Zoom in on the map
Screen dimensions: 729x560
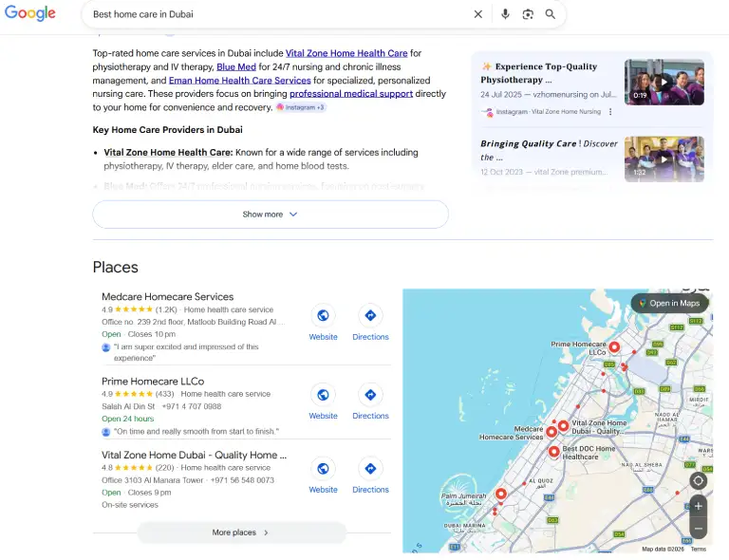699,506
